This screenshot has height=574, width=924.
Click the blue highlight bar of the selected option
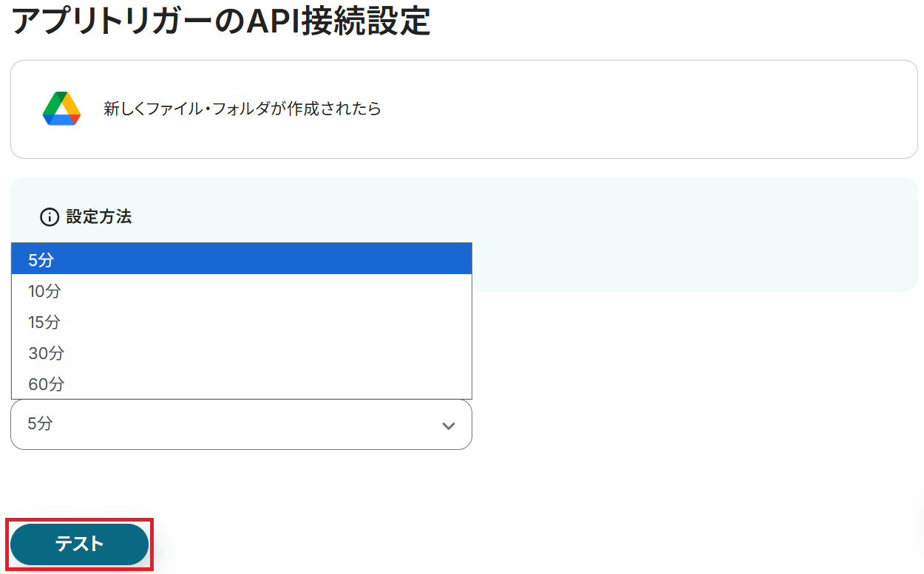coord(259,259)
